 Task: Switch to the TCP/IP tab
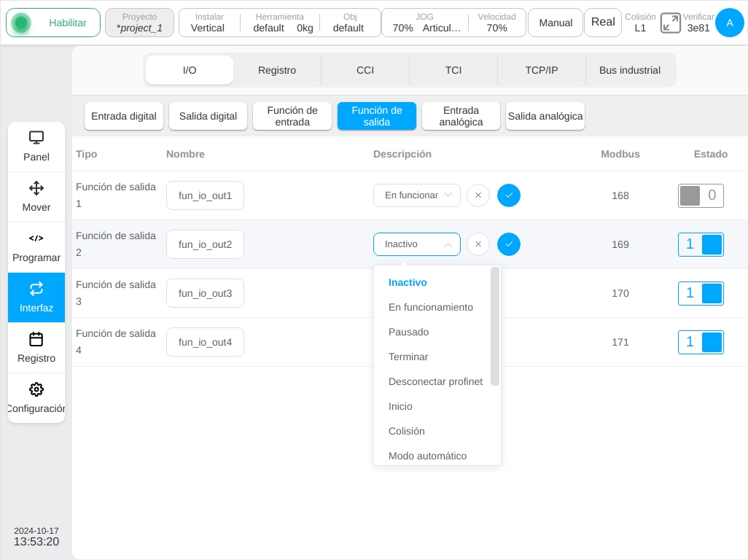(542, 70)
